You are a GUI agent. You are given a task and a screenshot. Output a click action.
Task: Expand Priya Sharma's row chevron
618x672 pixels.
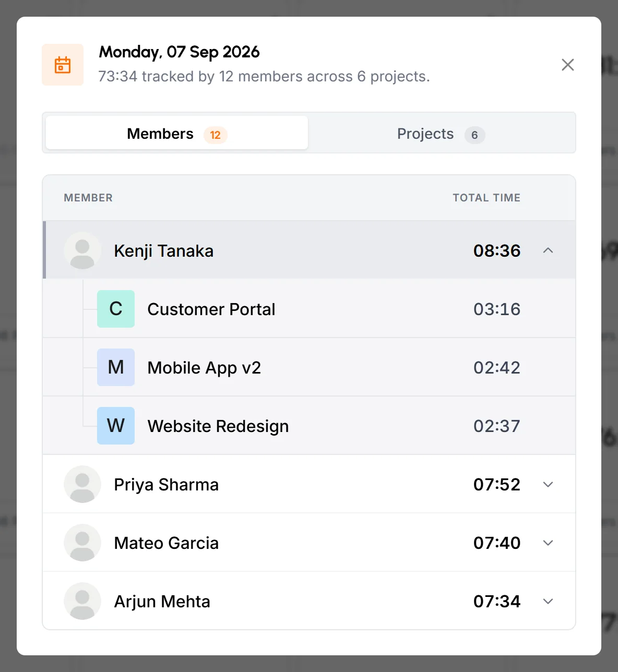pos(548,484)
